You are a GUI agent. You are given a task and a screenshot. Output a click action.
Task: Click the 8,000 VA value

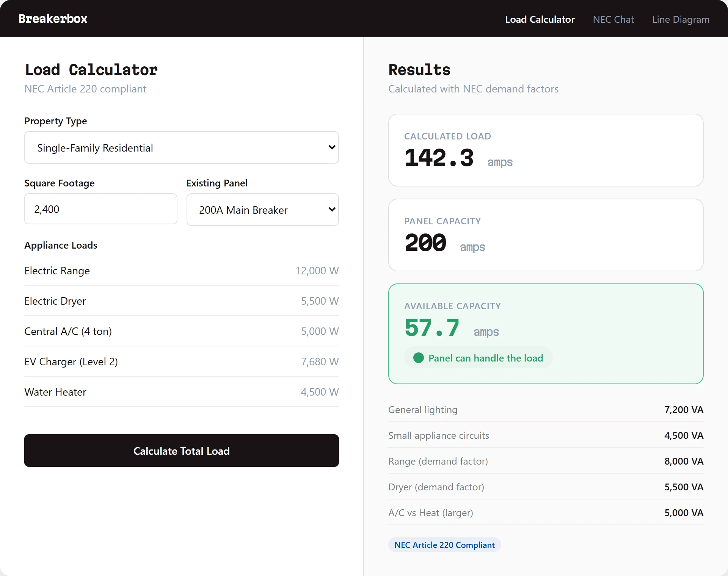coord(684,461)
